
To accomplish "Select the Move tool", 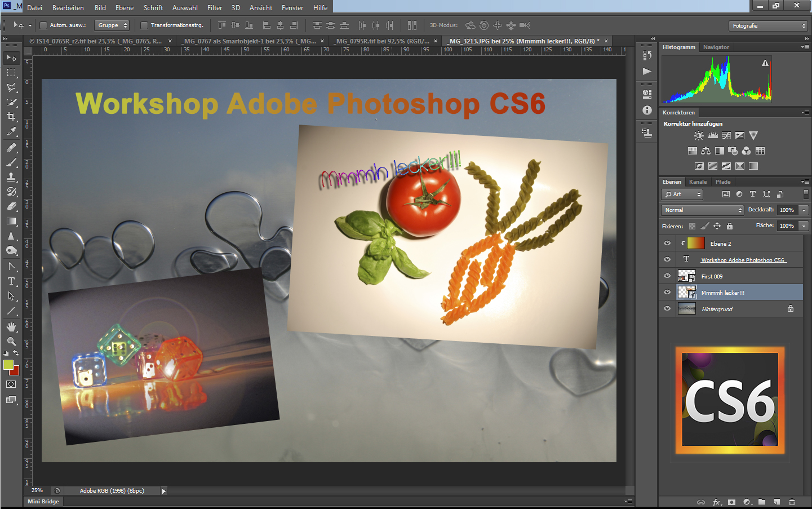I will (x=11, y=58).
